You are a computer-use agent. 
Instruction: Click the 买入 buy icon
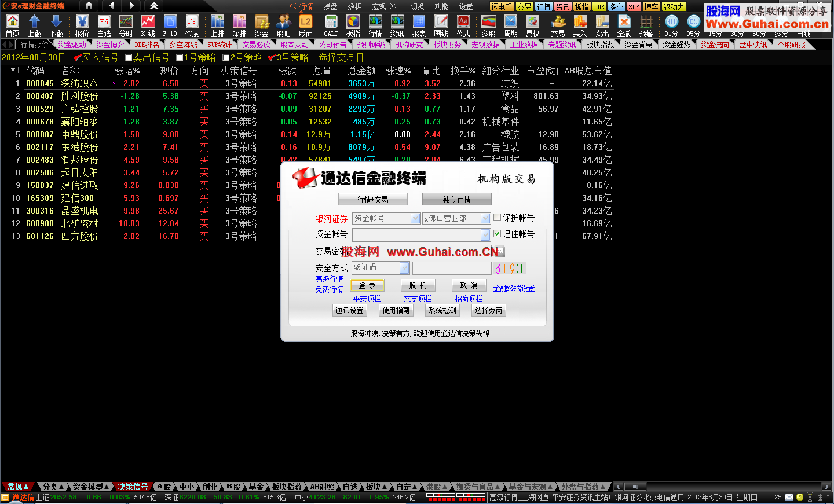click(580, 26)
